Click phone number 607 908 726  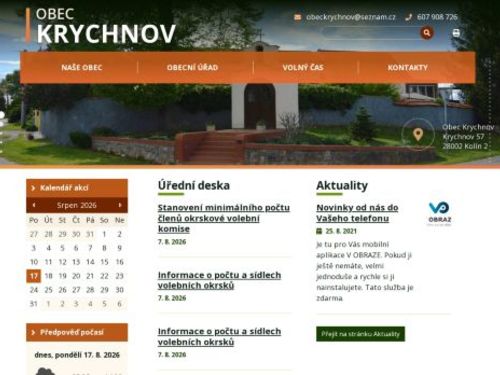(x=437, y=17)
